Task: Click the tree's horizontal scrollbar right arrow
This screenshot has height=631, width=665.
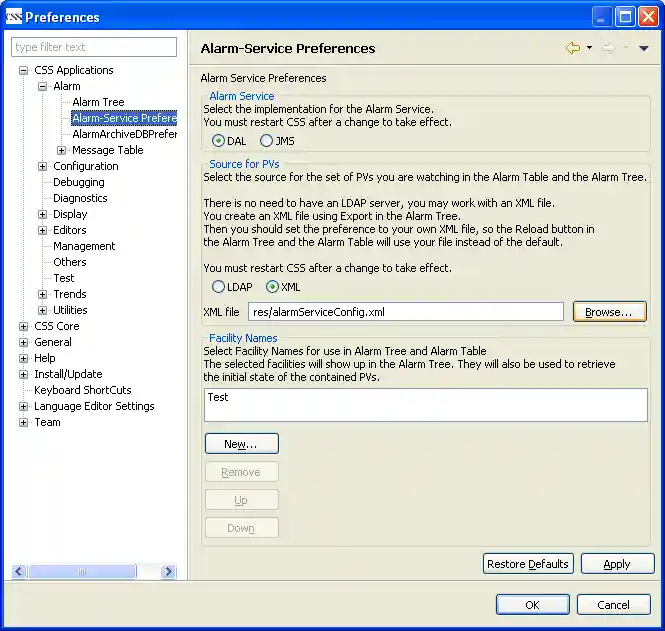Action: click(x=168, y=572)
